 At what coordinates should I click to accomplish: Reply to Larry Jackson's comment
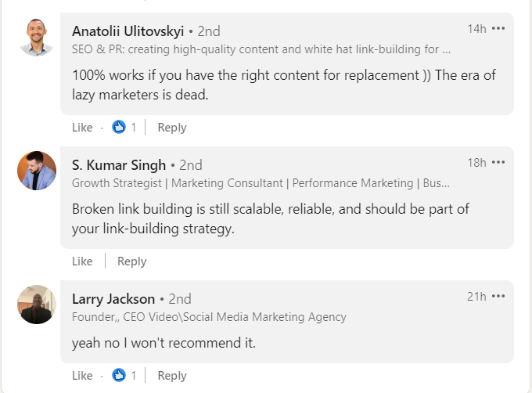point(172,376)
